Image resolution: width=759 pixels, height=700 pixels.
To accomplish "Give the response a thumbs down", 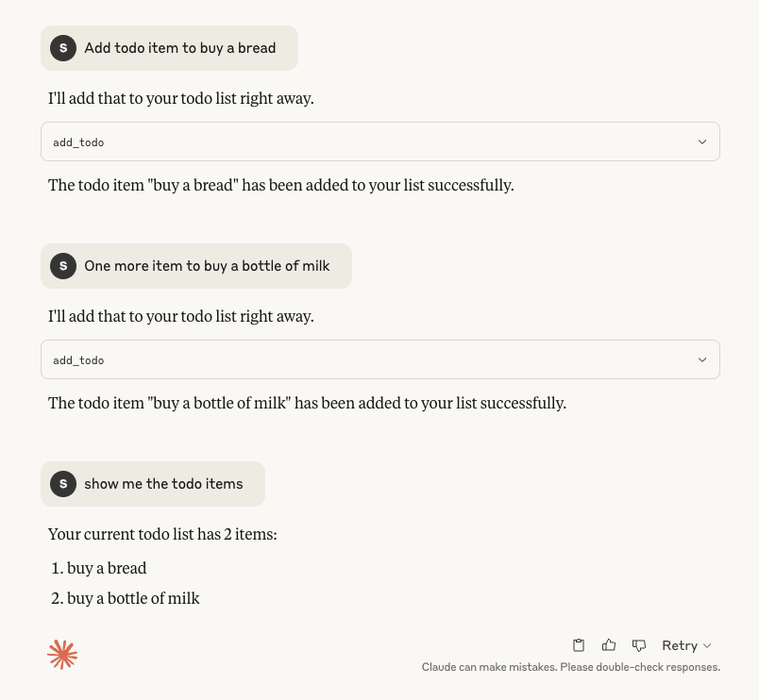I will [x=639, y=645].
